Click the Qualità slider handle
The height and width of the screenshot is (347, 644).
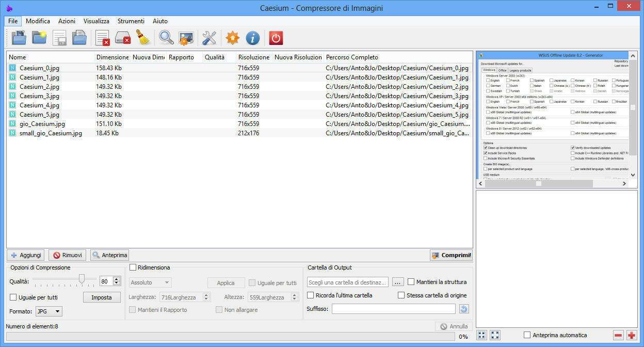click(x=82, y=279)
